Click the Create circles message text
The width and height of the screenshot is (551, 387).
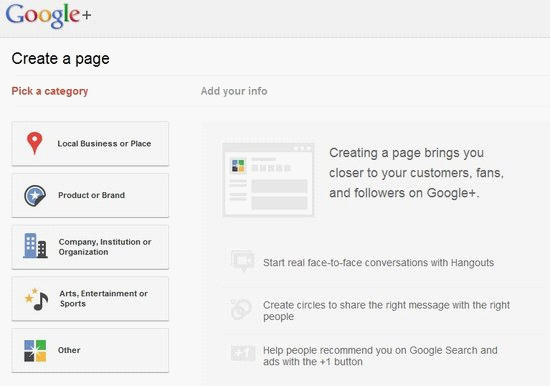386,310
